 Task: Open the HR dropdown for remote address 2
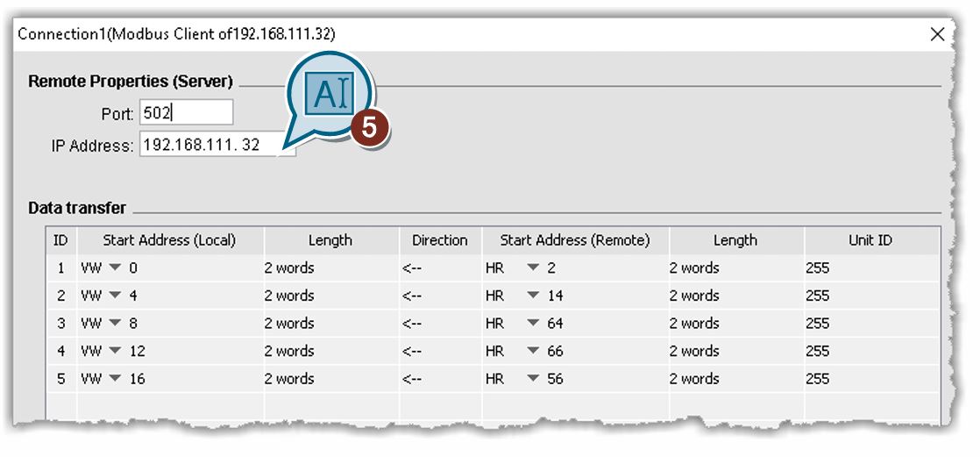[x=533, y=268]
